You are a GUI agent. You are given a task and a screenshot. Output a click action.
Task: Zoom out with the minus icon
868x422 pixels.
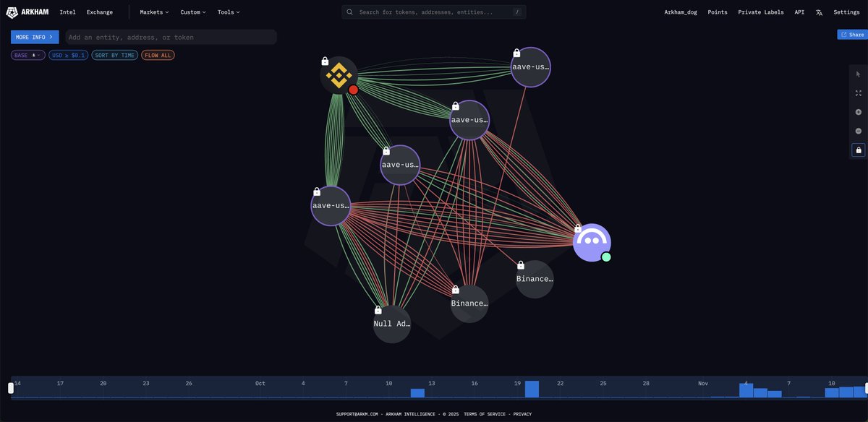(x=859, y=131)
